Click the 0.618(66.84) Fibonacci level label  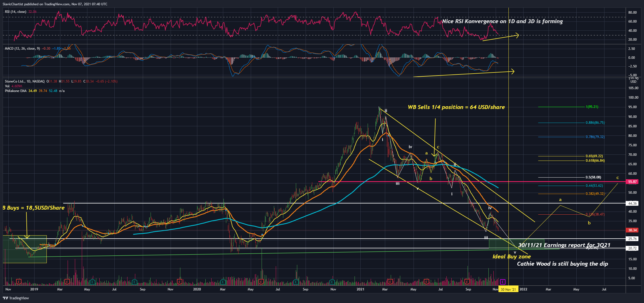tap(595, 161)
